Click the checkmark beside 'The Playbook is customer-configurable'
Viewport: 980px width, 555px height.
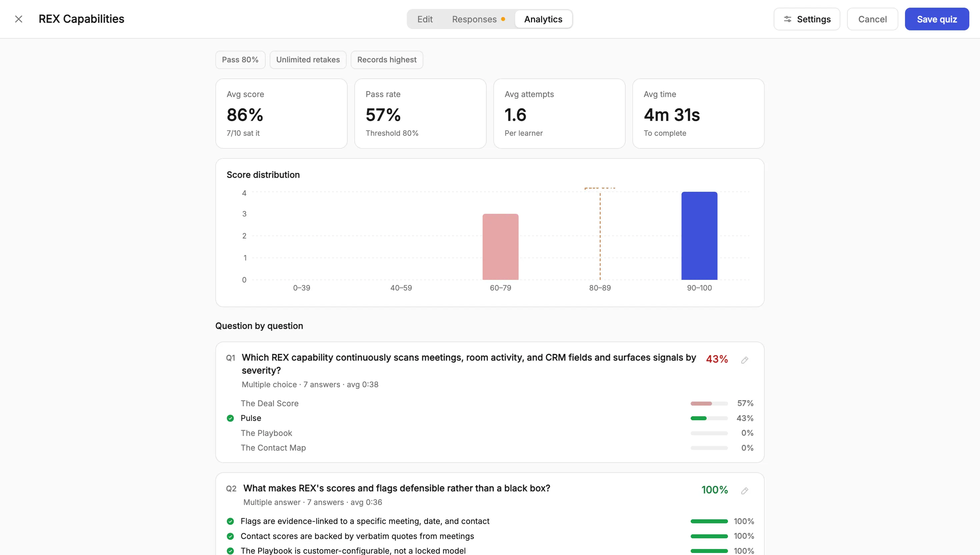tap(230, 551)
